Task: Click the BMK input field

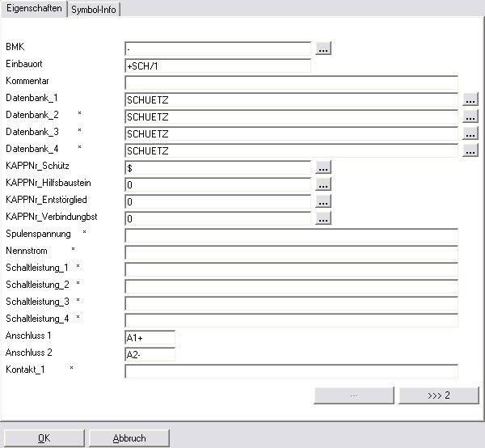Action: click(217, 49)
